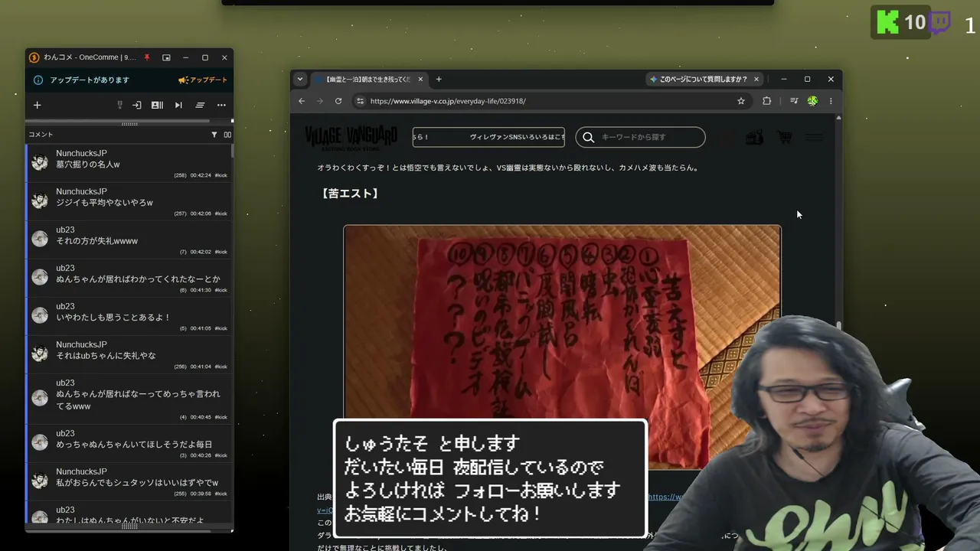
Task: Go back in the browser
Action: tap(302, 101)
